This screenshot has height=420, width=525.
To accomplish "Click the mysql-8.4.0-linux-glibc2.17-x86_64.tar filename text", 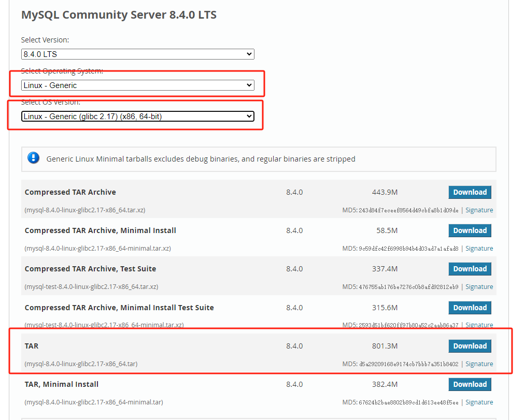I will [81, 364].
